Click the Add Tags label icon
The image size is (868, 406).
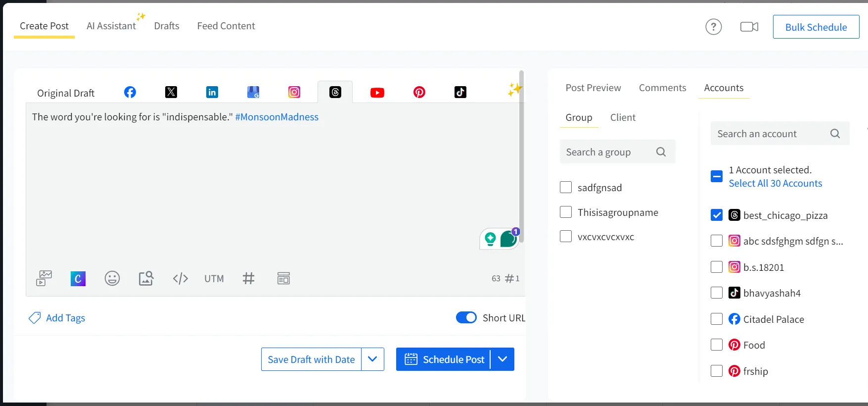pos(35,318)
